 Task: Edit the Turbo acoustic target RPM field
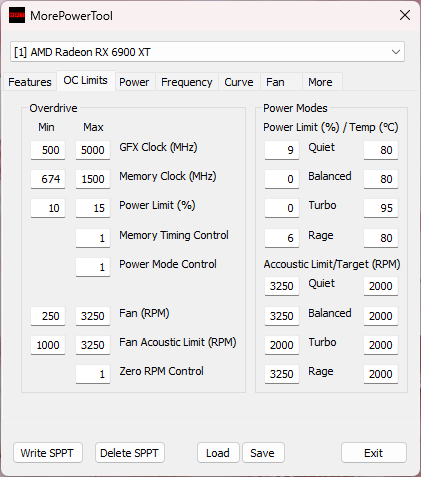click(381, 345)
